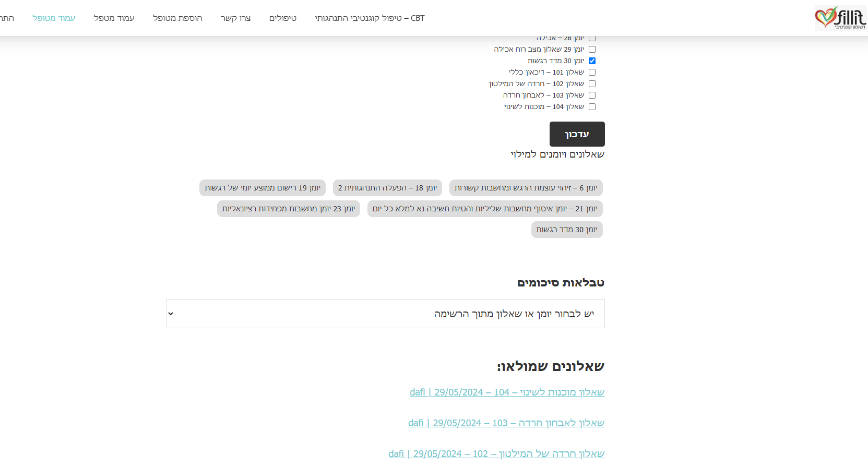Check the שאלון 104 – מוכנות לשינוי checkbox
Viewport: 868px width, 467px height.
592,106
